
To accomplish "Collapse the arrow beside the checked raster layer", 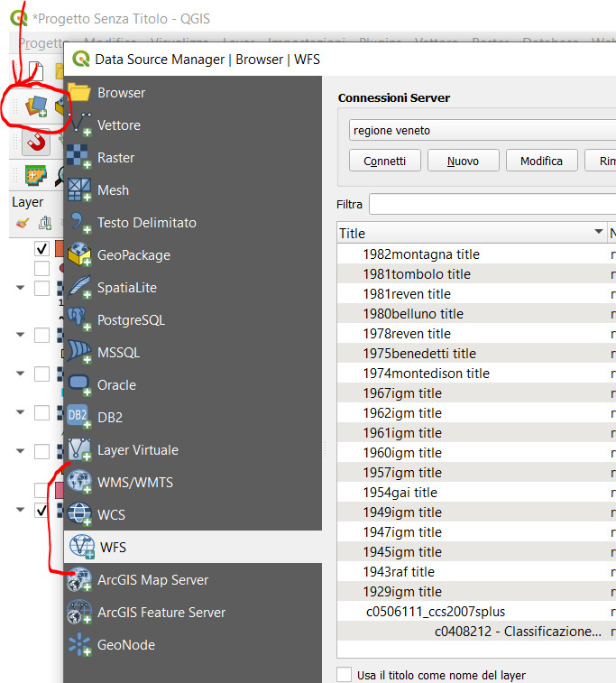I will (20, 509).
